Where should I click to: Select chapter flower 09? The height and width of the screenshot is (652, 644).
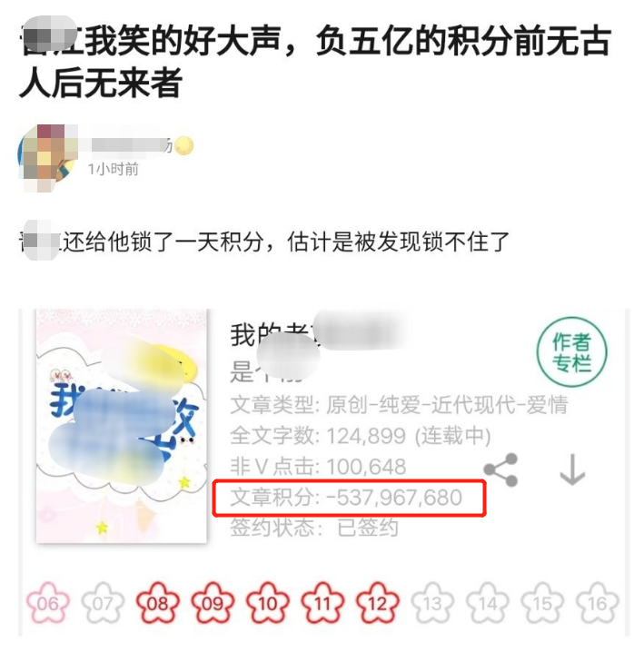pos(213,603)
